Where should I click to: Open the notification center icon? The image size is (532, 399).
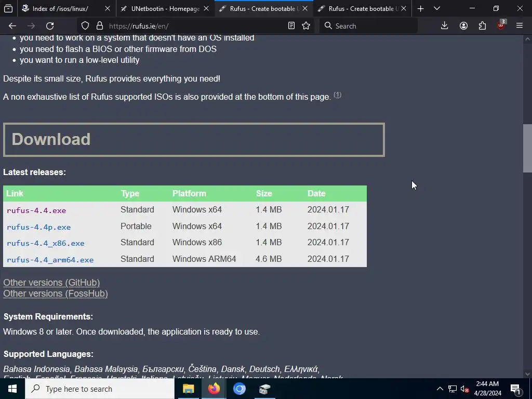coord(516,389)
